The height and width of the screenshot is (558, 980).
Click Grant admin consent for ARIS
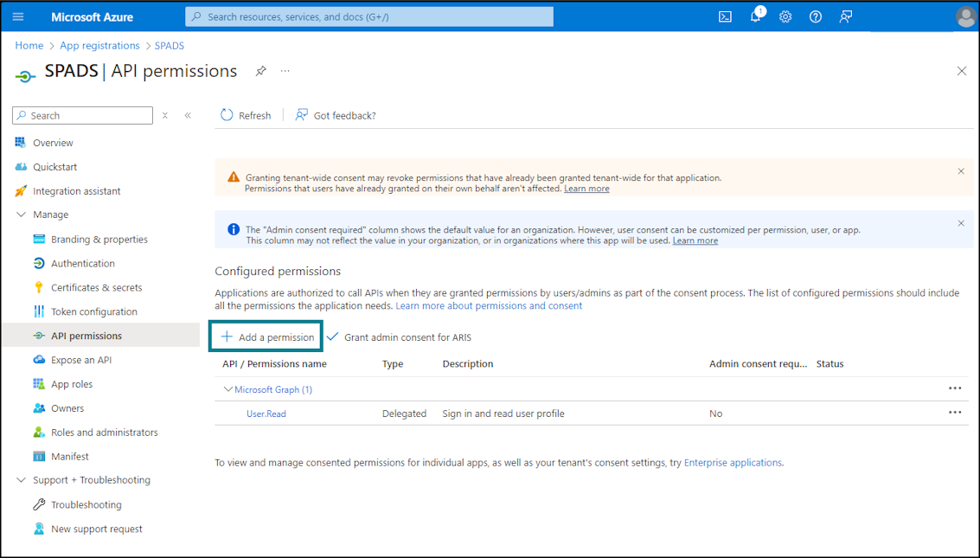[399, 337]
